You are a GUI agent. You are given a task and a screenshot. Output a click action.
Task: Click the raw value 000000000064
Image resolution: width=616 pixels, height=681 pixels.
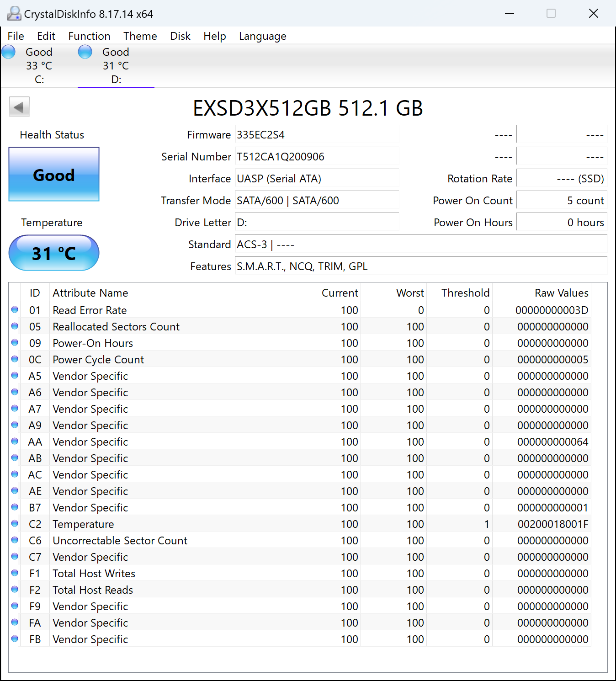tap(553, 442)
